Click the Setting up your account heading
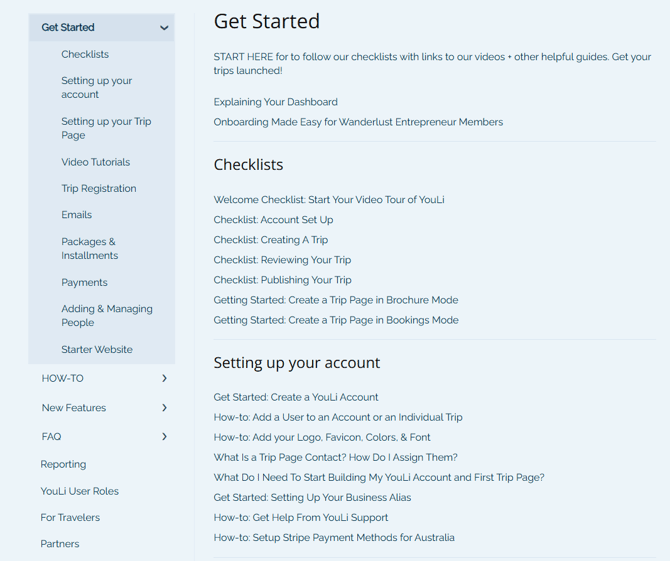The width and height of the screenshot is (670, 561). click(x=297, y=363)
